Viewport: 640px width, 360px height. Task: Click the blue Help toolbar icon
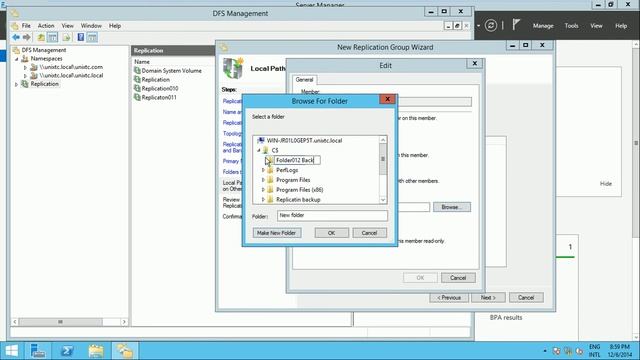pyautogui.click(x=81, y=38)
